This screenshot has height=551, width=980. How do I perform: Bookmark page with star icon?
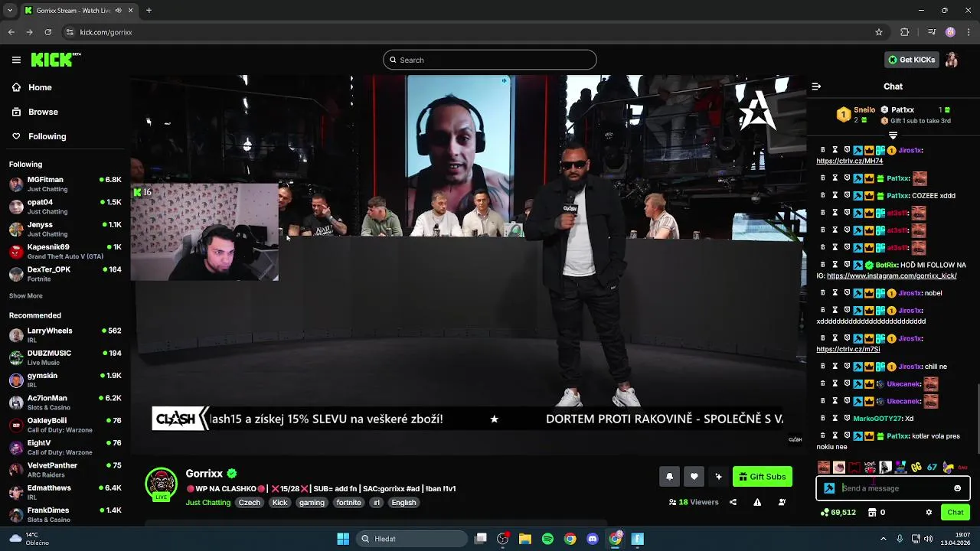(879, 32)
